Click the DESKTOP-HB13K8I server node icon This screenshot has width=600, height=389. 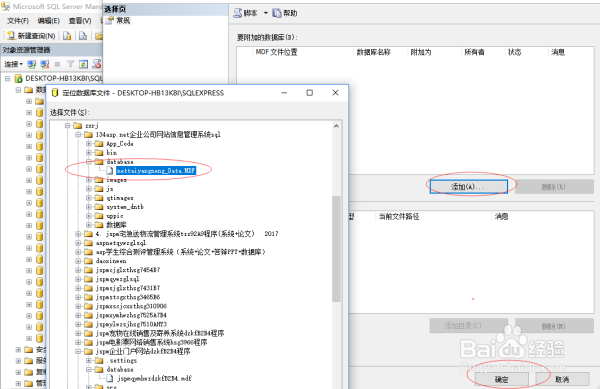18,78
